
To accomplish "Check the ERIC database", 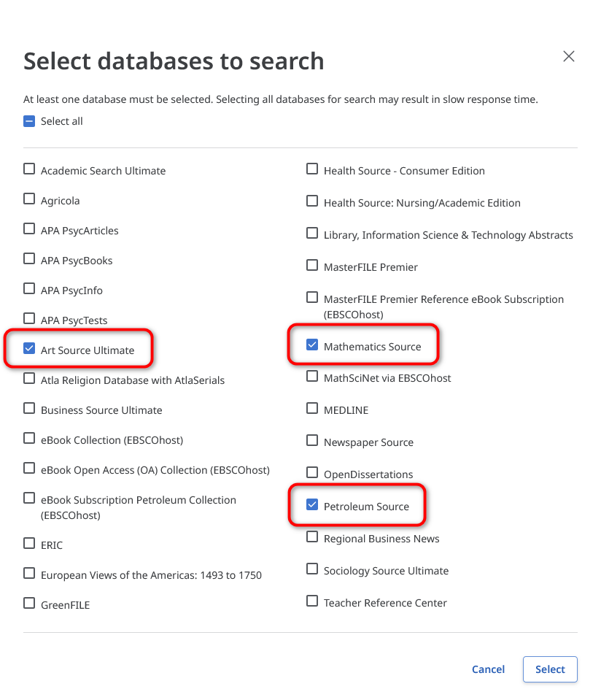I will tap(29, 543).
